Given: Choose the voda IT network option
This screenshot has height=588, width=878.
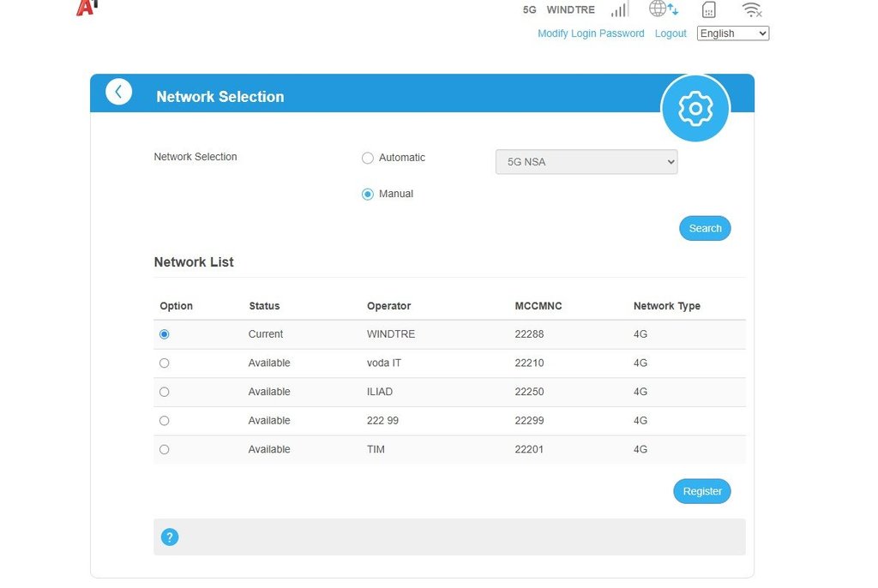Looking at the screenshot, I should (165, 363).
